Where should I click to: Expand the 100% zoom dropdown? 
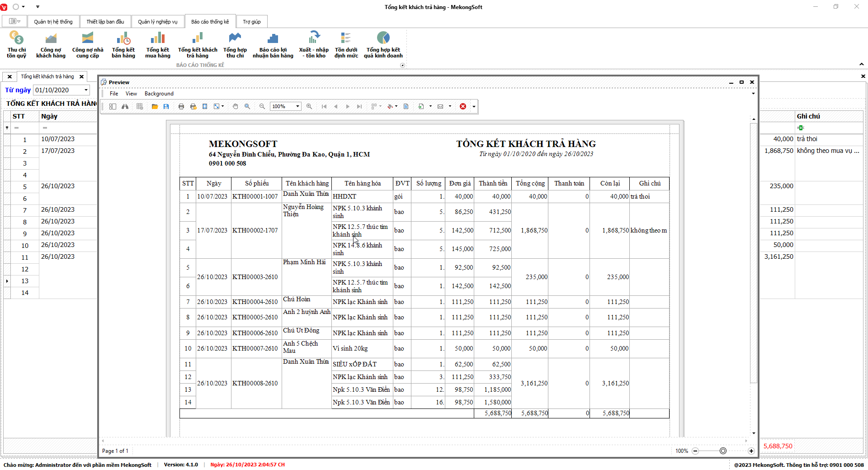point(297,106)
